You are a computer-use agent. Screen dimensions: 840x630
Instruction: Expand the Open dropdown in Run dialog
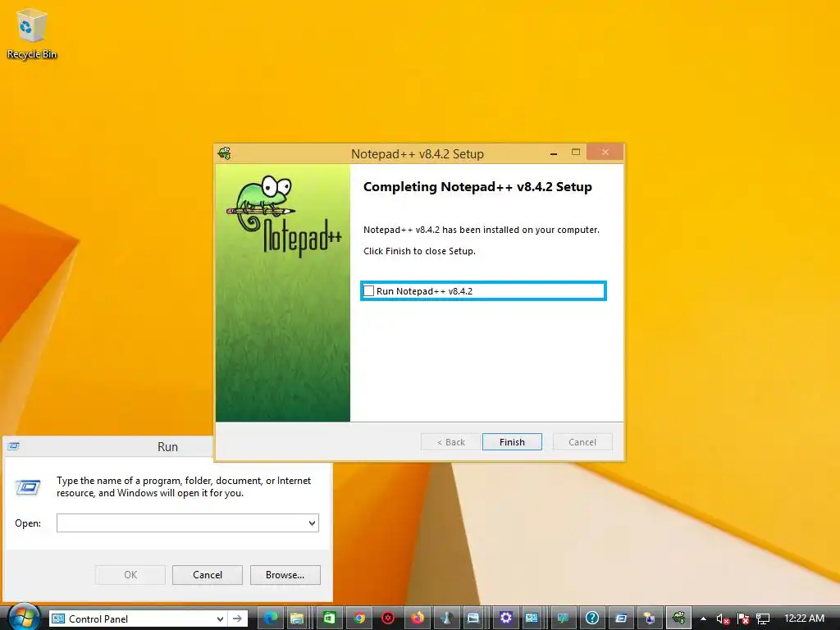click(x=312, y=523)
